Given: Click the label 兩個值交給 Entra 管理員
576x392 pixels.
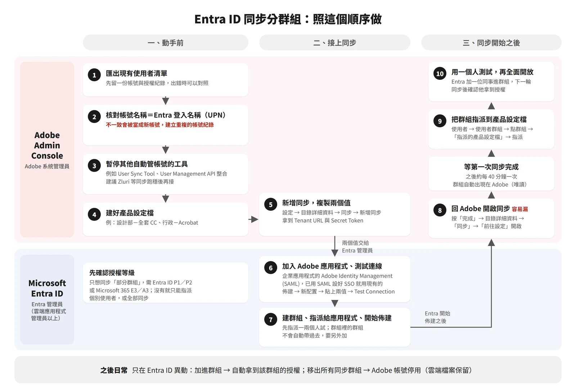Looking at the screenshot, I should 357,247.
